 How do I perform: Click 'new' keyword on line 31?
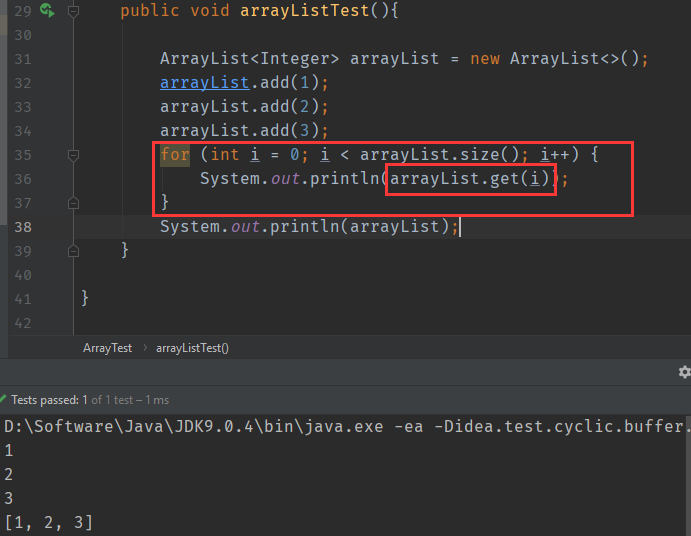[485, 59]
